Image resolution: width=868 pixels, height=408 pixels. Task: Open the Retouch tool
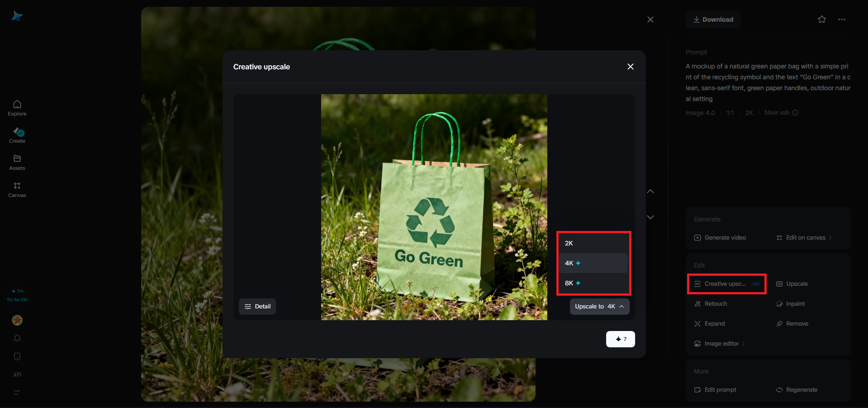711,304
